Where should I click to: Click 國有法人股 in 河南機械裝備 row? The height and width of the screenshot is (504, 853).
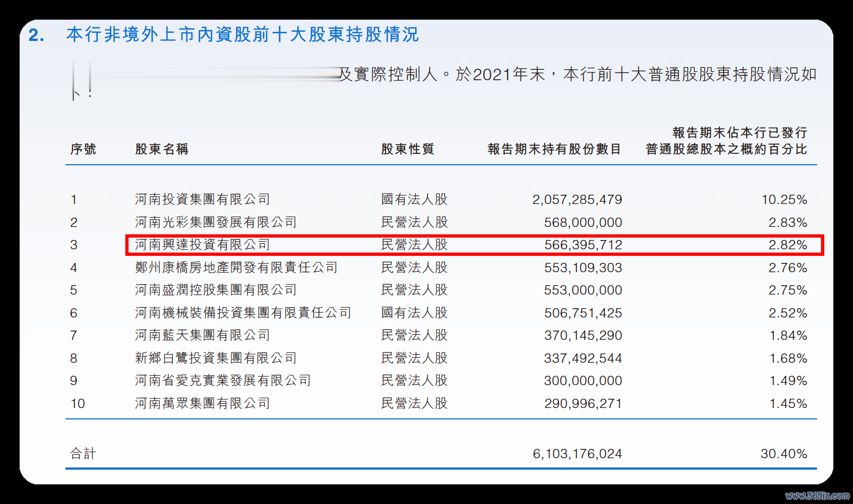click(x=415, y=313)
